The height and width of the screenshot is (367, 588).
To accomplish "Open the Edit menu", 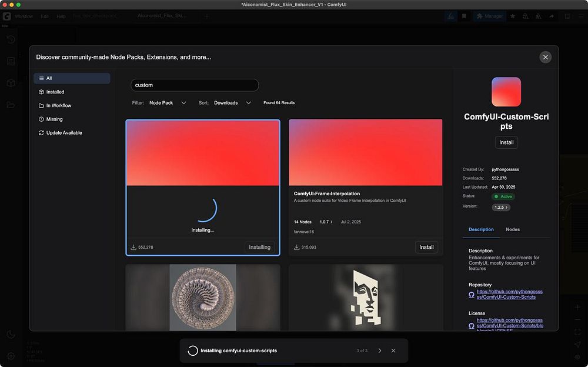I will coord(45,16).
